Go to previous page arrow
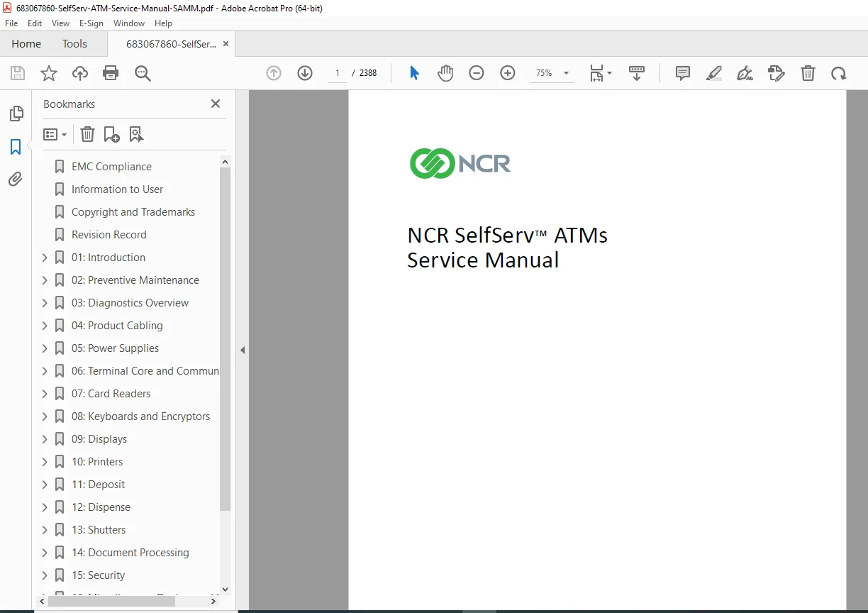This screenshot has height=613, width=868. coord(274,73)
